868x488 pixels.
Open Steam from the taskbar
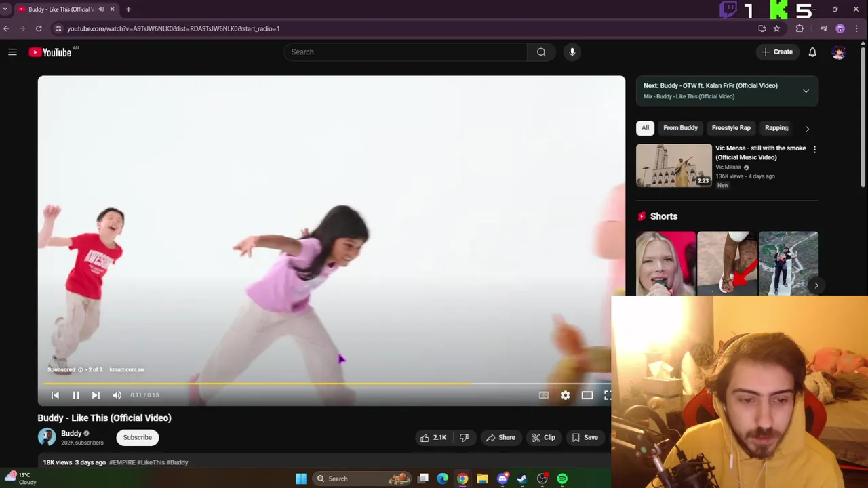tap(522, 479)
